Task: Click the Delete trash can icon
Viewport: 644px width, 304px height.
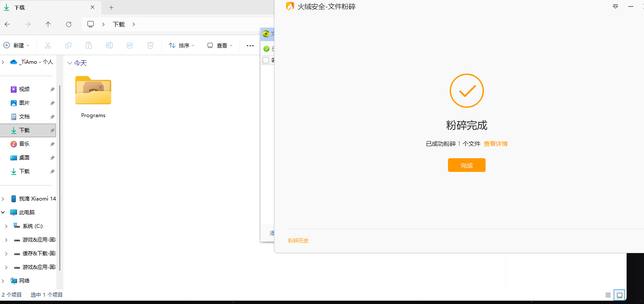Action: [x=150, y=45]
